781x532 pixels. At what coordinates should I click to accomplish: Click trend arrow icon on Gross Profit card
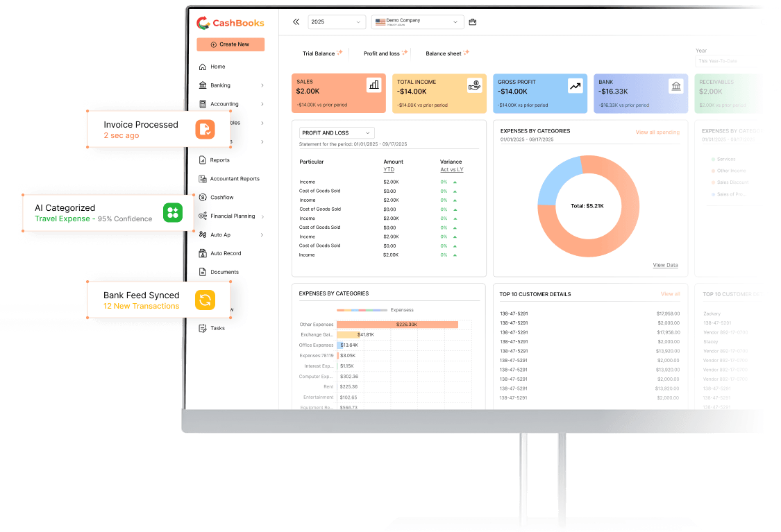(576, 85)
